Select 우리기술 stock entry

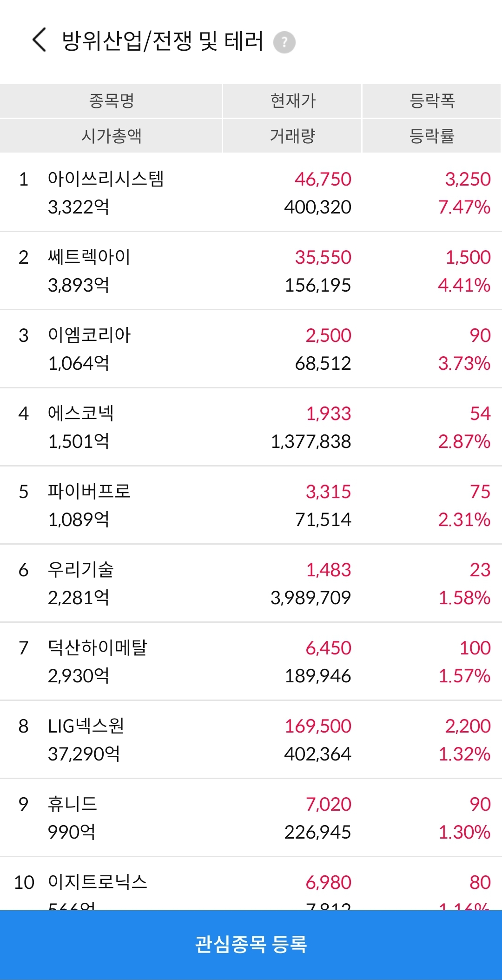tap(251, 583)
